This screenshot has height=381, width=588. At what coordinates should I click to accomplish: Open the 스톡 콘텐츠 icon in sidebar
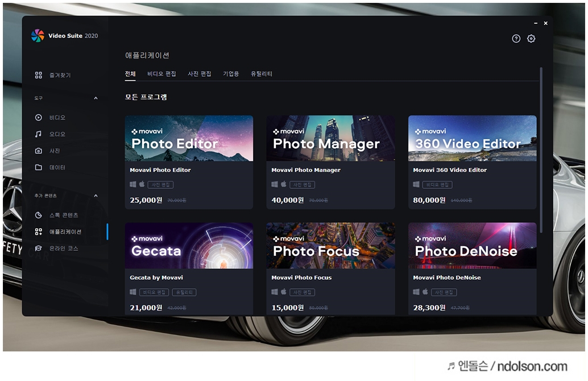click(38, 215)
